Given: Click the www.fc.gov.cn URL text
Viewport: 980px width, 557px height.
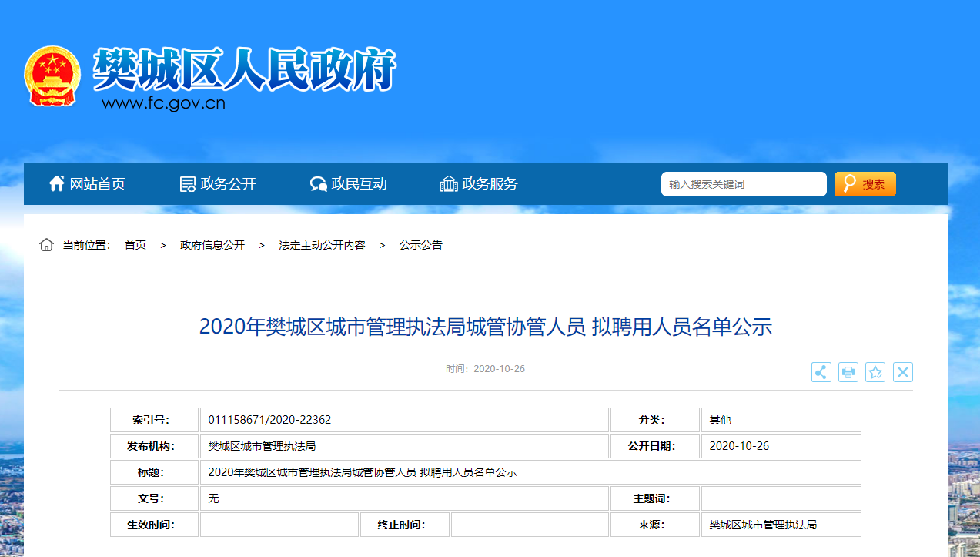Looking at the screenshot, I should coord(163,104).
